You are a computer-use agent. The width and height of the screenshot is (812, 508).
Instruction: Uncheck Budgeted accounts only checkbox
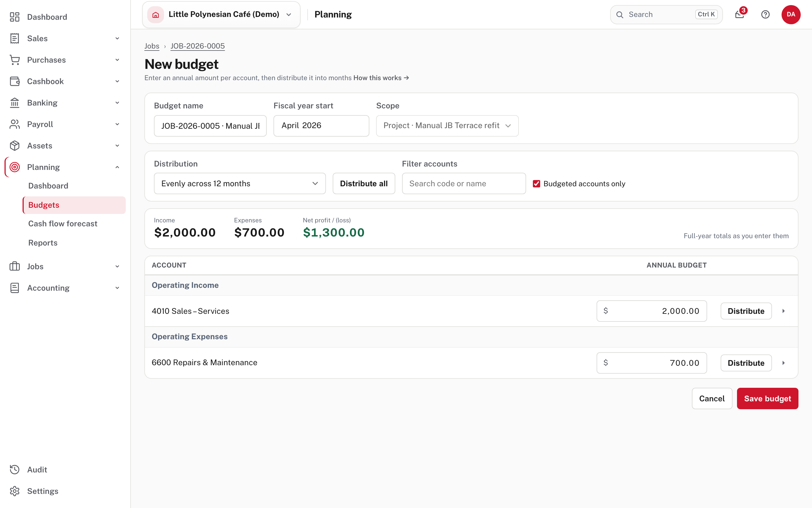[537, 184]
